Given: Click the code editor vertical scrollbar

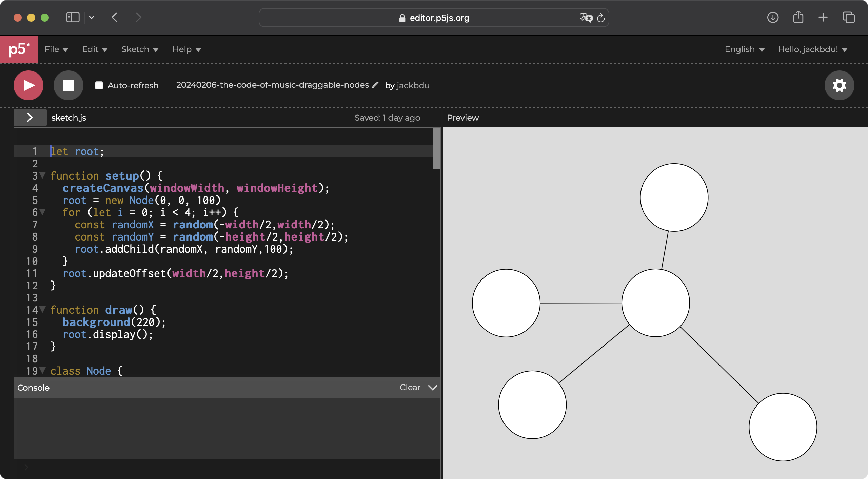Looking at the screenshot, I should coord(436,149).
